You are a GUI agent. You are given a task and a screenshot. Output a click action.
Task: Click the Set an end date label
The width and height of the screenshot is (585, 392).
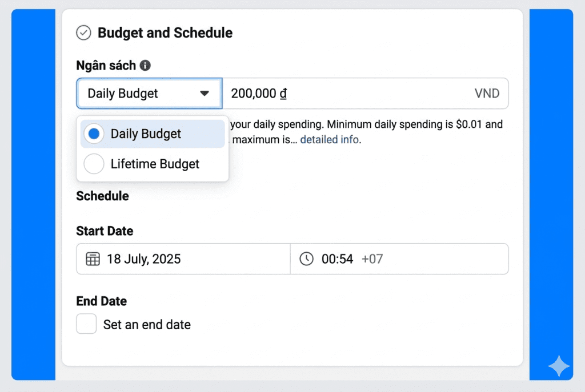click(147, 325)
